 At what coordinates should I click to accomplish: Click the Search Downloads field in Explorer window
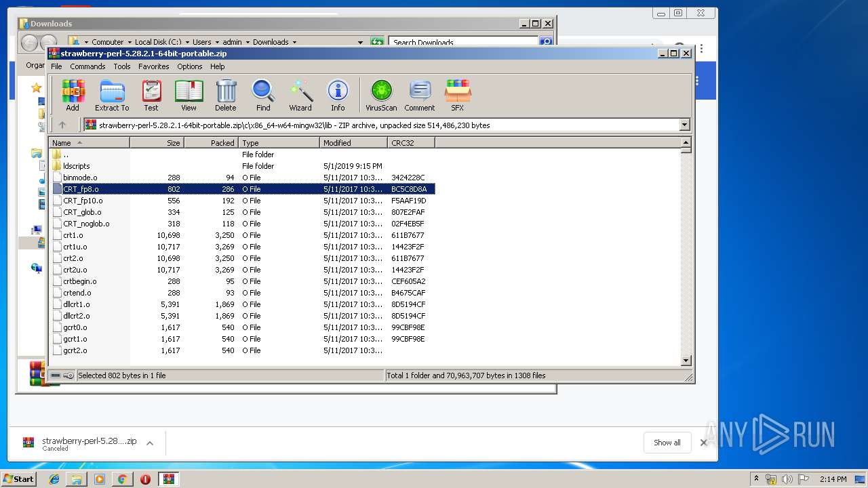point(465,42)
